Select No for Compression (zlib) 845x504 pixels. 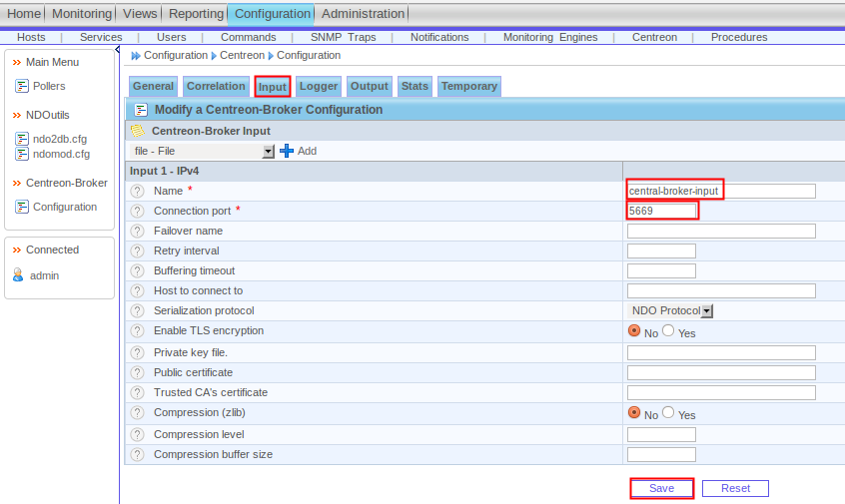634,412
